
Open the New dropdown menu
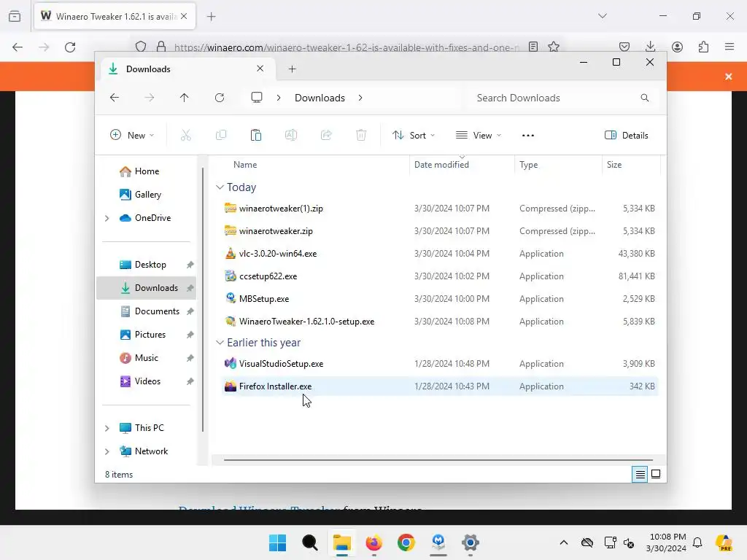pyautogui.click(x=132, y=135)
